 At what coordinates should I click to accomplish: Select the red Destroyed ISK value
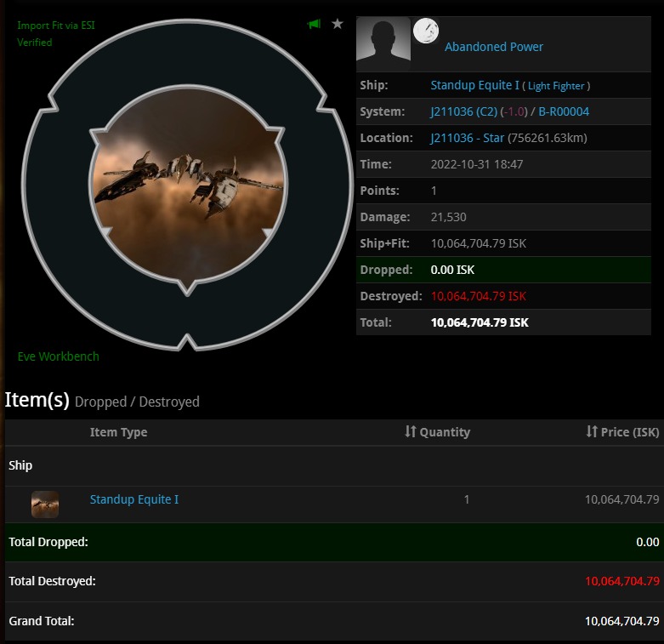coord(479,296)
